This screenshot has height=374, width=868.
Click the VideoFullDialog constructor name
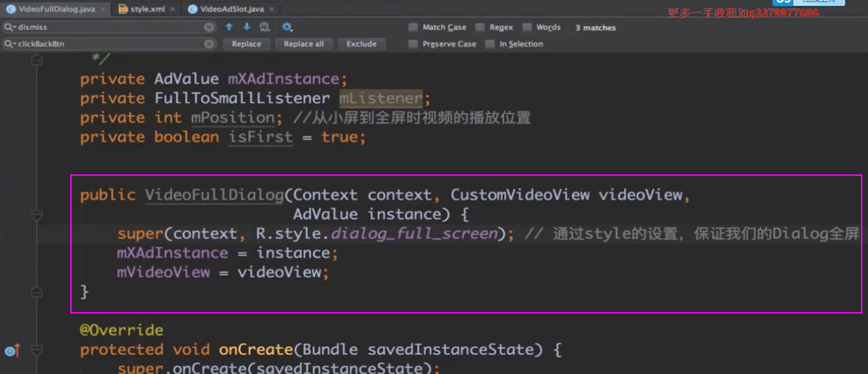point(214,195)
